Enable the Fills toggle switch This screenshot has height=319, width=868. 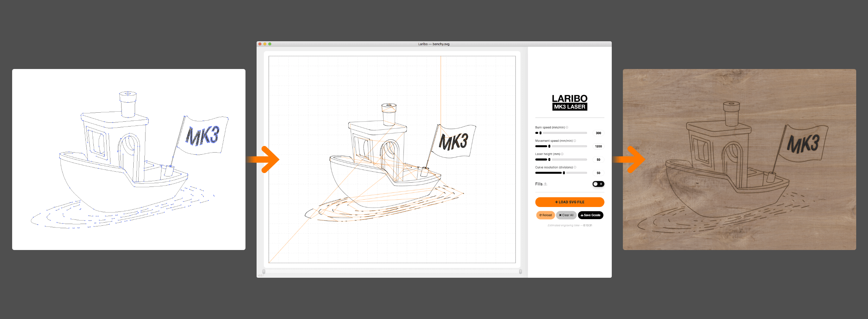click(x=598, y=184)
